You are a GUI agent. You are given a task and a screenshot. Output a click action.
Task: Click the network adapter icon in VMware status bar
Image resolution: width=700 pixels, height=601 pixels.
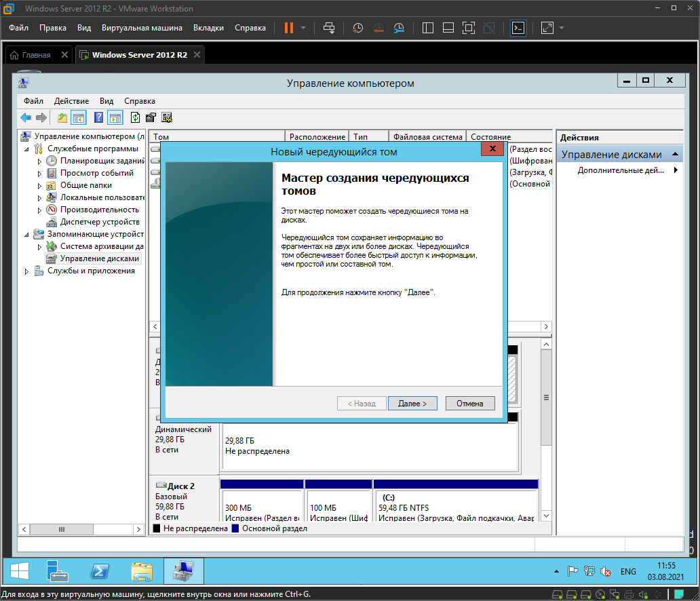(615, 594)
